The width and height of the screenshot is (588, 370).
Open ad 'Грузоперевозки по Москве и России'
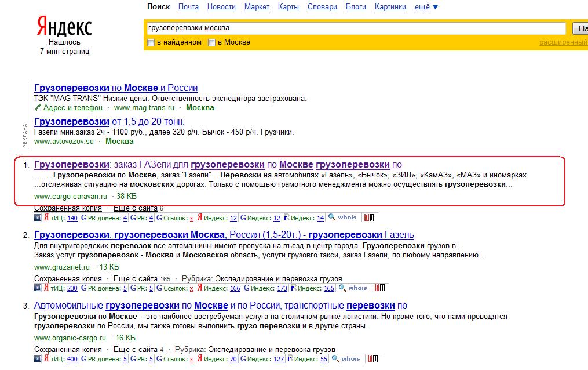(x=116, y=88)
